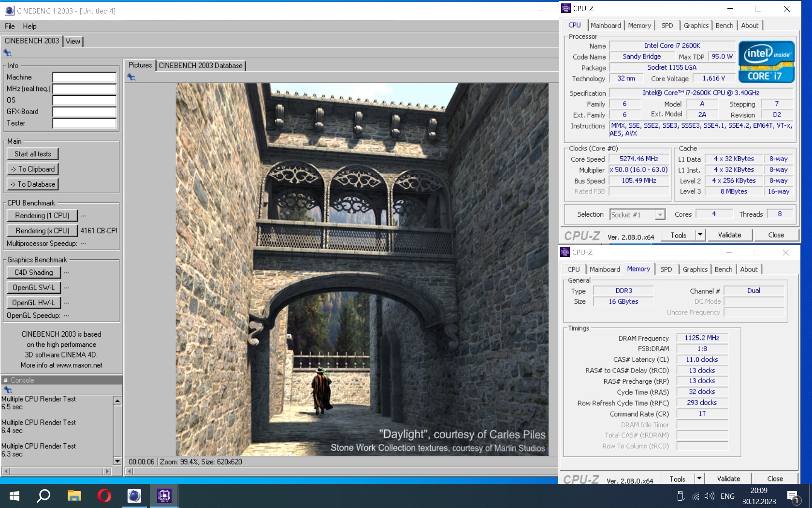Open taskbar search icon
The image size is (812, 508).
[x=43, y=496]
